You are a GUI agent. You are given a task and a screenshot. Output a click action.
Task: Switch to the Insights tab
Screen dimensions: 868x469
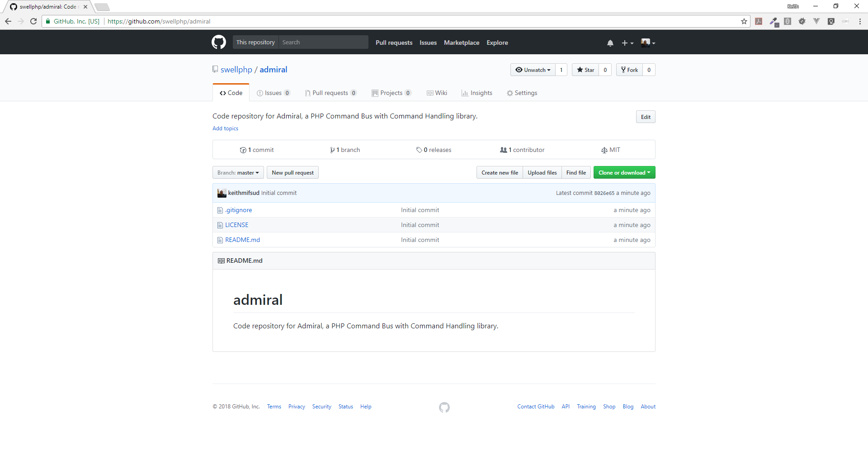click(x=477, y=93)
